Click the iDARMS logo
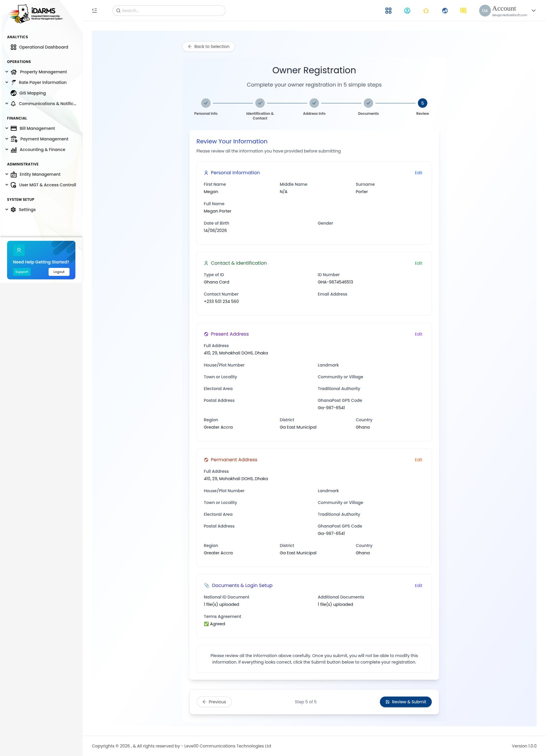The width and height of the screenshot is (546, 756). point(36,14)
